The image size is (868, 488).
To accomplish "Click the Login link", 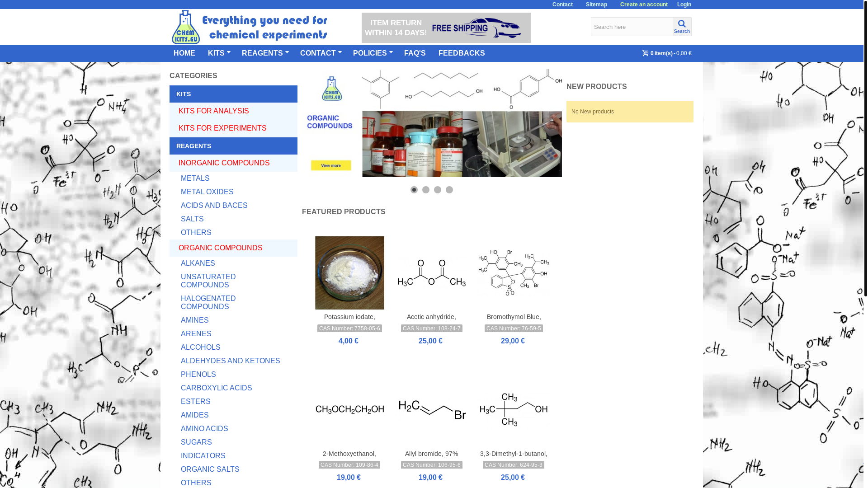I will tap(684, 5).
